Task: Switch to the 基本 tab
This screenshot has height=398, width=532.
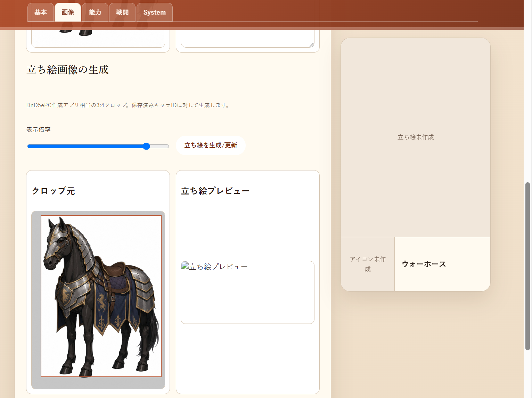Action: pyautogui.click(x=41, y=12)
